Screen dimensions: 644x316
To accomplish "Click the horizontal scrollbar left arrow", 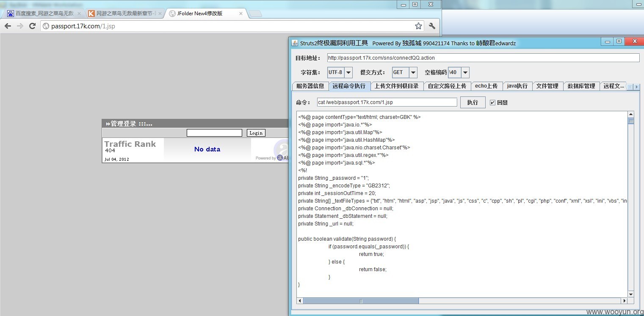I will click(x=300, y=301).
